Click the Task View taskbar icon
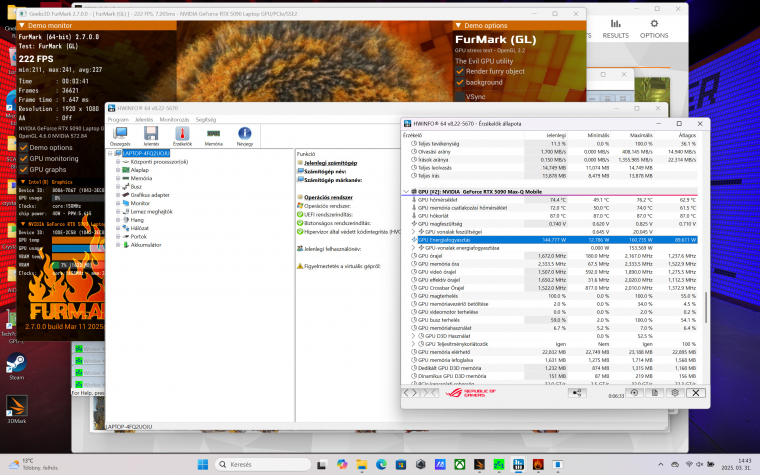Viewport: 760px width, 475px height. tap(321, 464)
